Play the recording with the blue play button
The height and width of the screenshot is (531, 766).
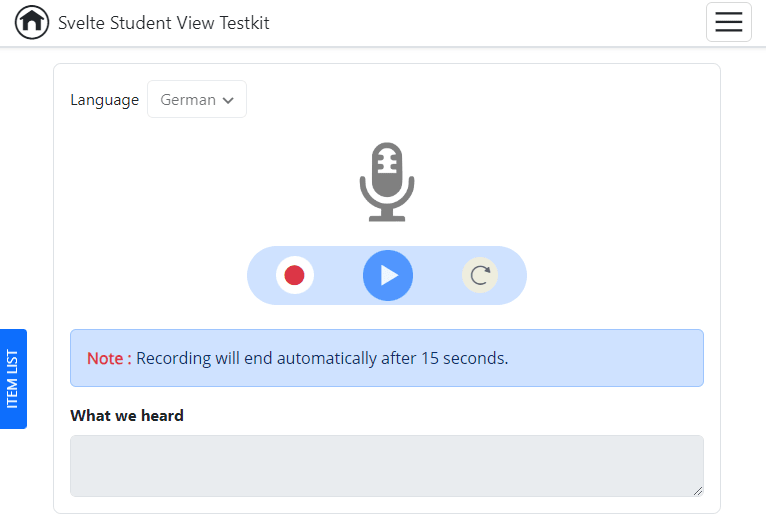[x=388, y=275]
